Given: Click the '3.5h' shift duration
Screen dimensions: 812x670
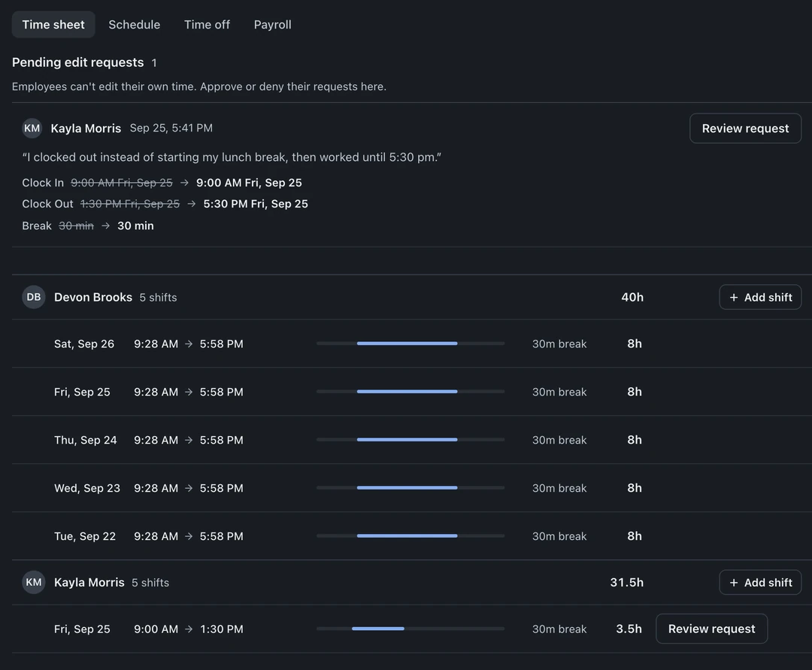Looking at the screenshot, I should point(629,629).
